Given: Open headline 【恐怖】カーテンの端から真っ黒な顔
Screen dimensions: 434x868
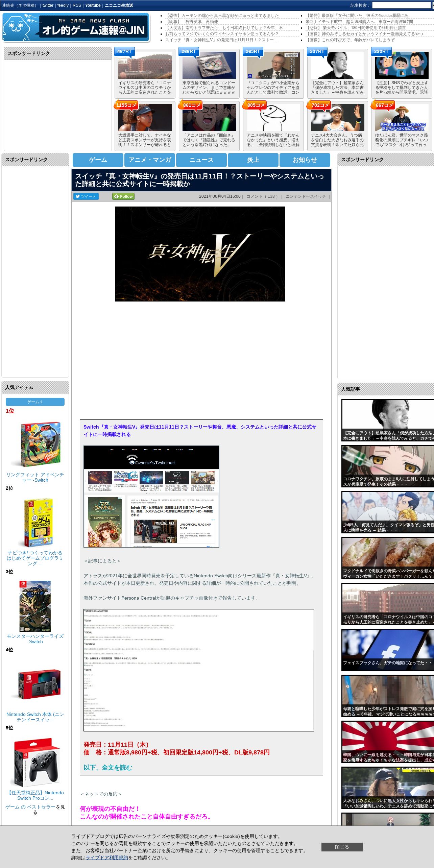Looking at the screenshot, I should click(x=222, y=16).
